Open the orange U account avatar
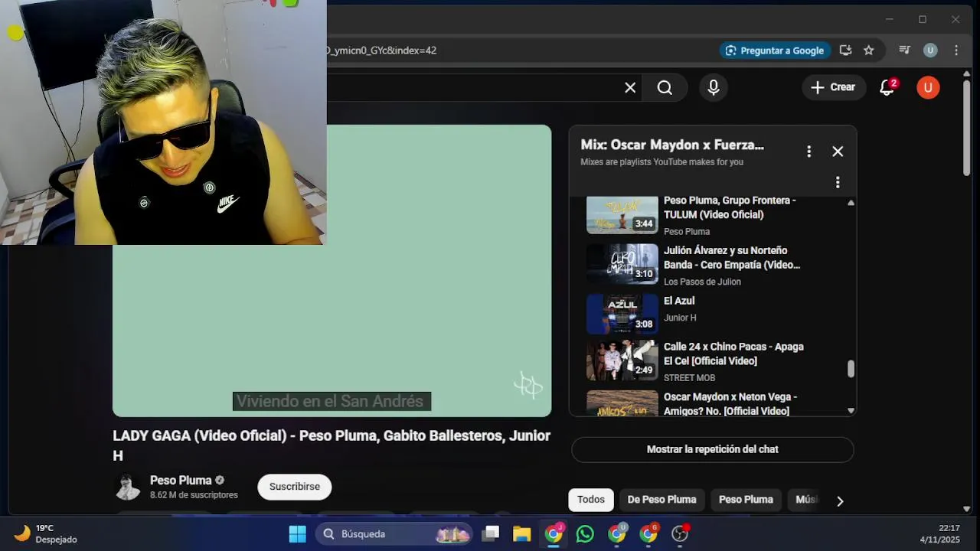 point(928,87)
